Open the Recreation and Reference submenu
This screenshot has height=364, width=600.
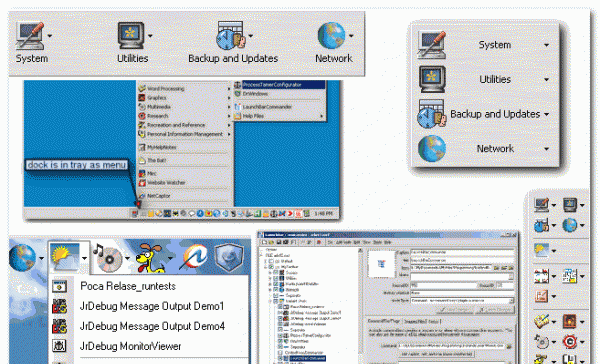(x=185, y=125)
